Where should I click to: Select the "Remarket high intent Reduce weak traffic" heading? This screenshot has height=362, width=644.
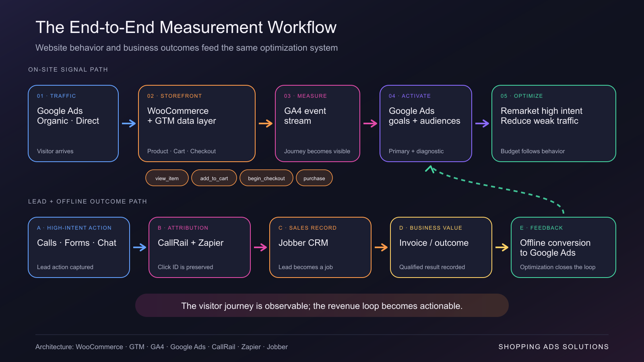(541, 116)
